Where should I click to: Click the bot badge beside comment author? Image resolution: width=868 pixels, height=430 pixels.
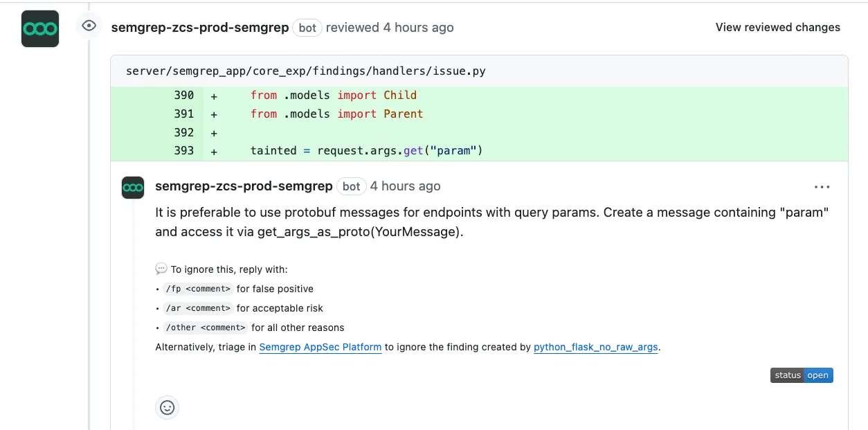[x=352, y=186]
